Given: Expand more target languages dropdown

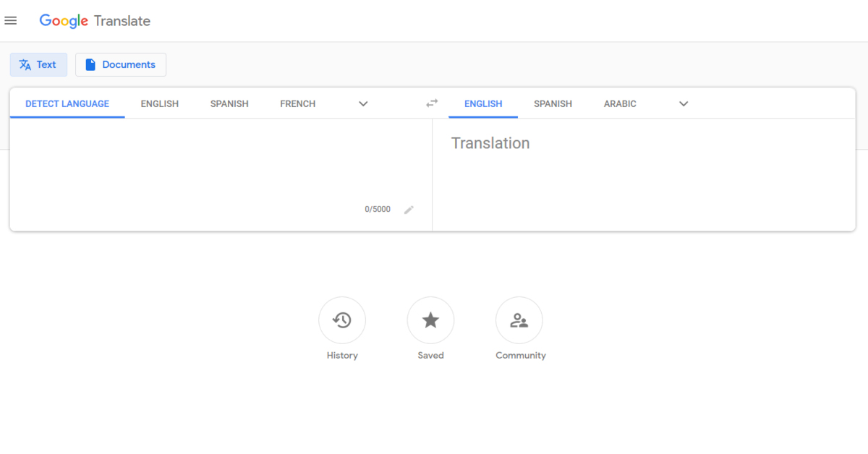Looking at the screenshot, I should click(684, 103).
